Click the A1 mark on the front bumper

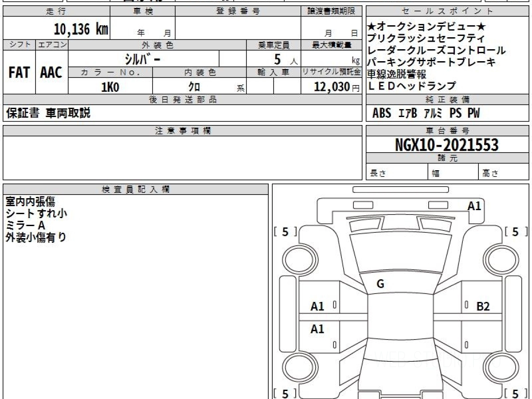(474, 206)
